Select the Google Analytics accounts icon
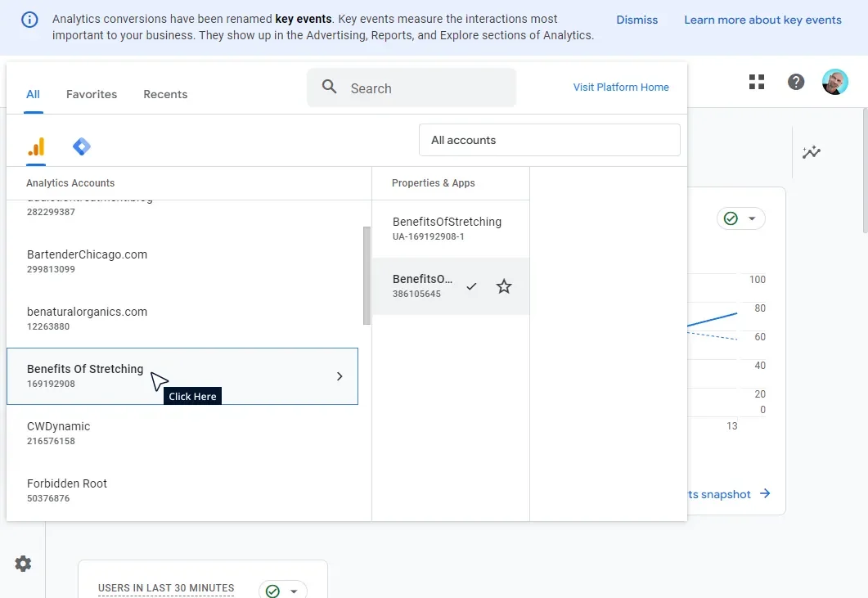This screenshot has height=598, width=868. coord(35,146)
